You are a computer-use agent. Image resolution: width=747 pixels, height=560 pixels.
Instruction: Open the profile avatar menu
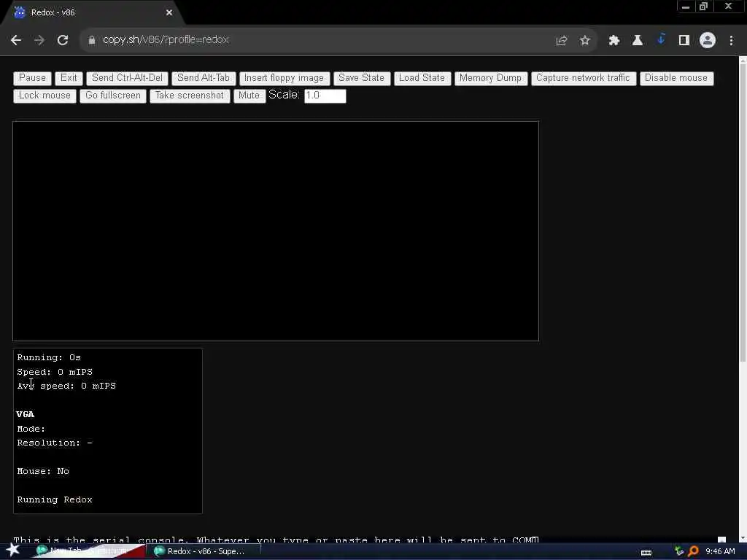pos(708,41)
